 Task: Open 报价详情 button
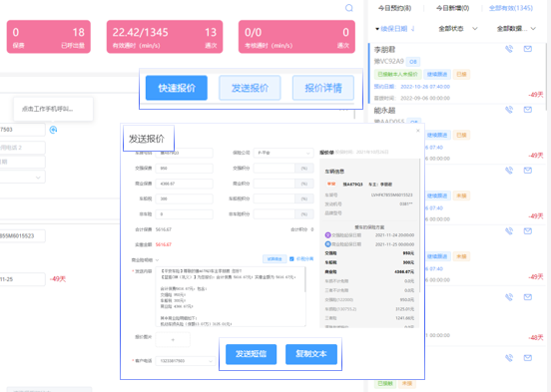323,88
